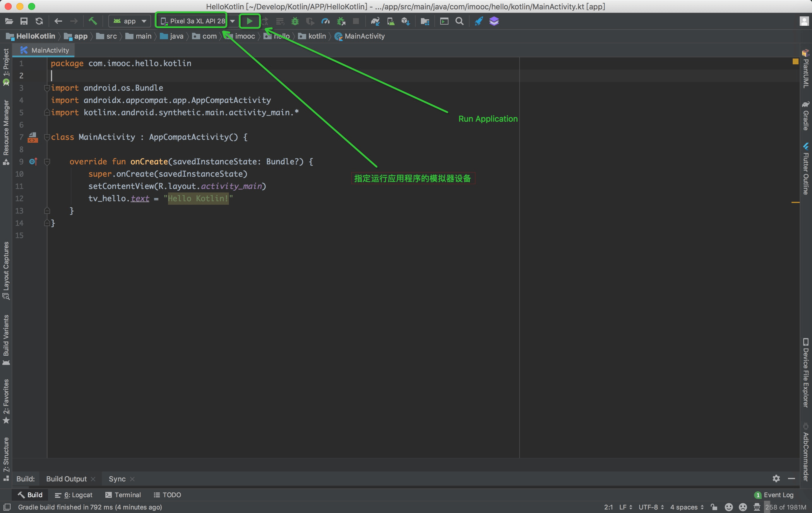
Task: Click the Debug app bug icon
Action: (295, 21)
